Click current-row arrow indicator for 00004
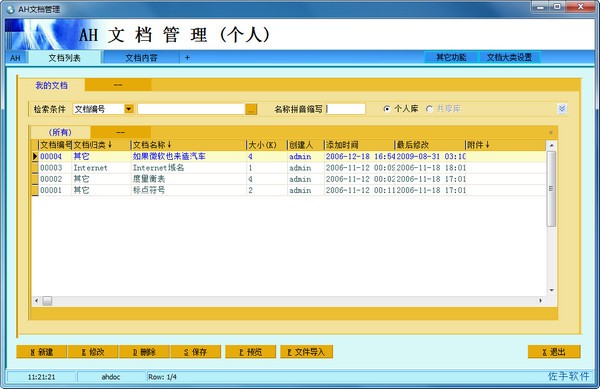 click(x=35, y=156)
